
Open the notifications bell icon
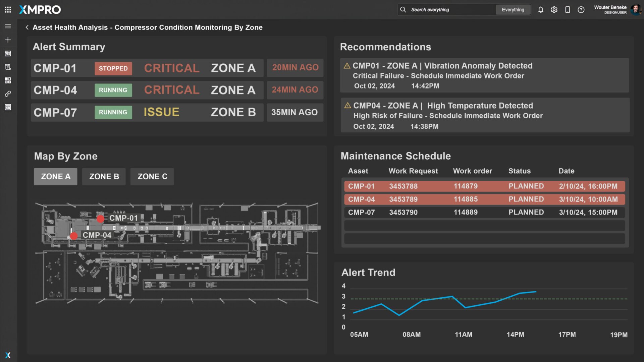click(540, 10)
